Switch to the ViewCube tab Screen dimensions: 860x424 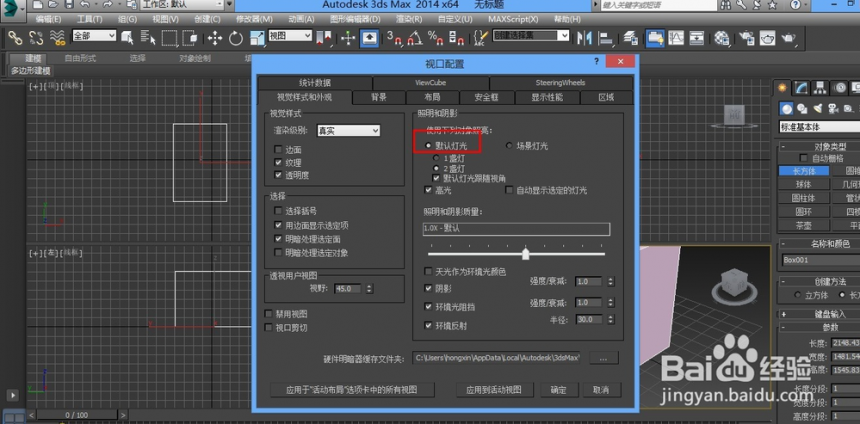pos(431,83)
